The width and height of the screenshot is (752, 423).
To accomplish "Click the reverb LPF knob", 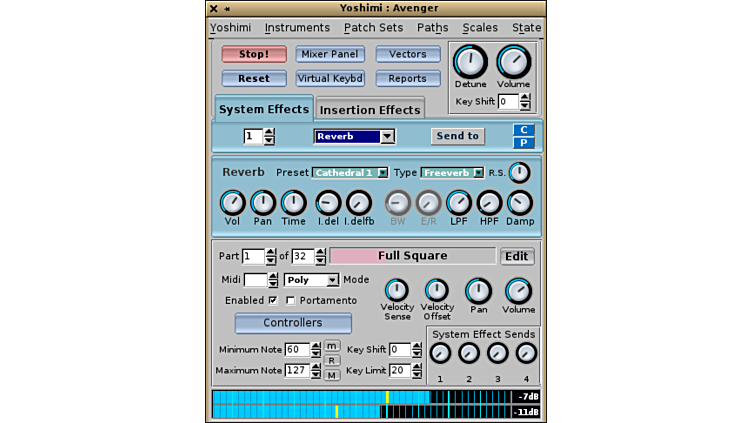I will (458, 203).
